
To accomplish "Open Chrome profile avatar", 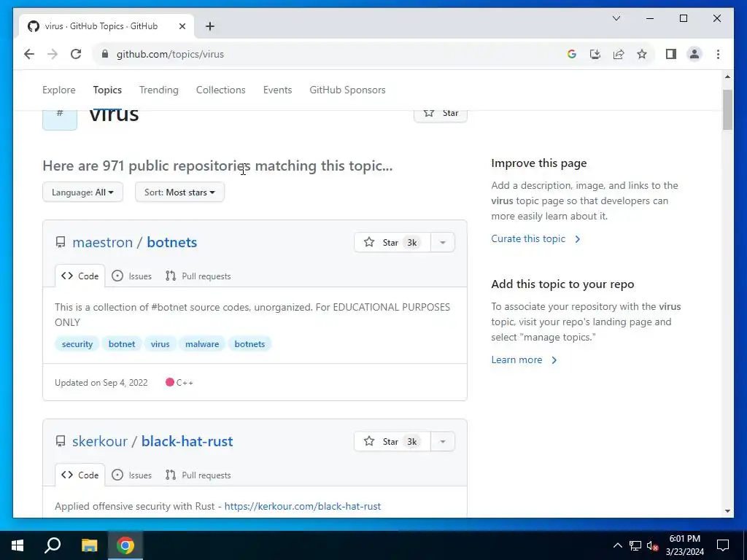I will 694,54.
